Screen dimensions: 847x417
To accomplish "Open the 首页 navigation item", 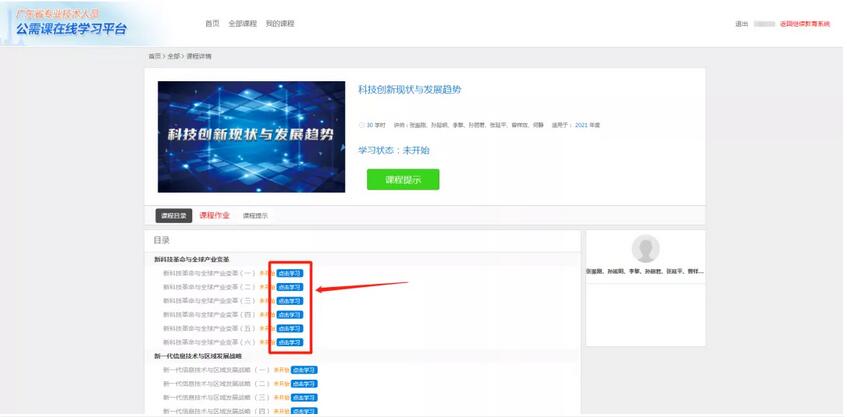I will [212, 24].
